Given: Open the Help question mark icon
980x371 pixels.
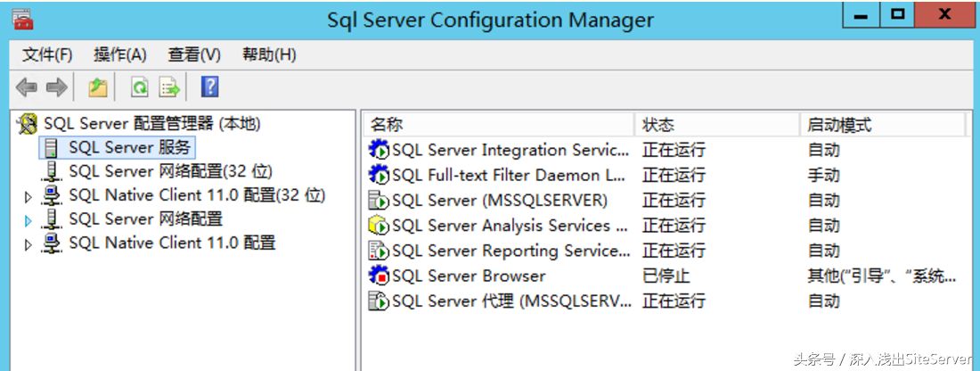Looking at the screenshot, I should (209, 87).
